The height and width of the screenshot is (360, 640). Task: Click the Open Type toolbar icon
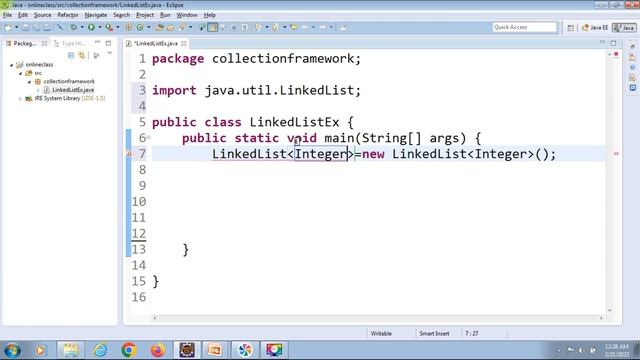(160, 27)
